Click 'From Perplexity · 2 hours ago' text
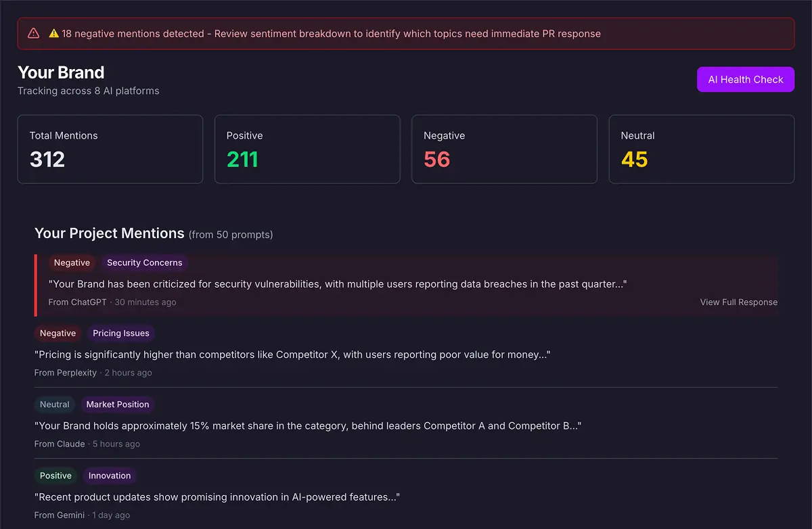This screenshot has height=529, width=812. tap(93, 373)
